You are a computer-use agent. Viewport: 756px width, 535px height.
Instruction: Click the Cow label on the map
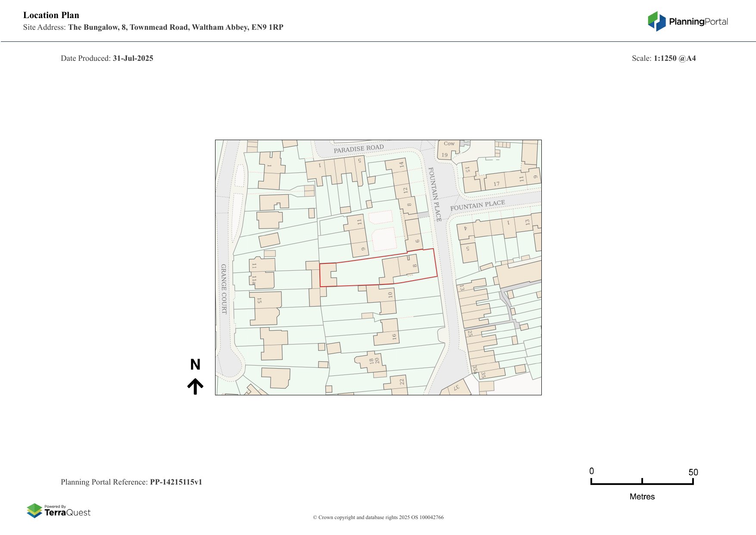[x=449, y=144]
